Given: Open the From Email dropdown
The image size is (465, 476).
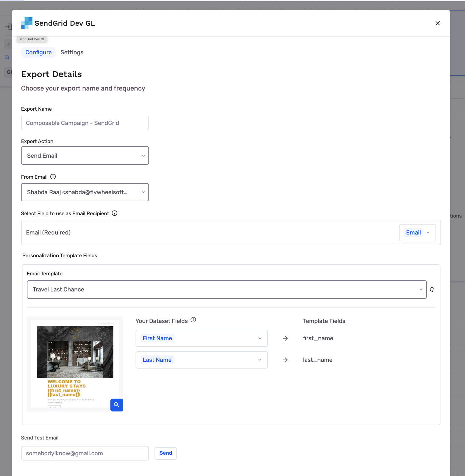Looking at the screenshot, I should click(x=85, y=192).
